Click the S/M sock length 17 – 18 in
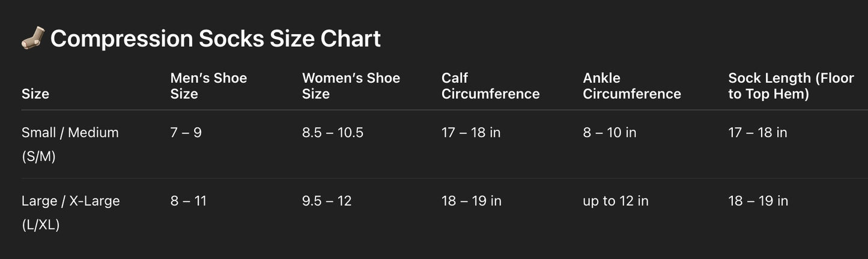This screenshot has width=868, height=259. point(757,132)
